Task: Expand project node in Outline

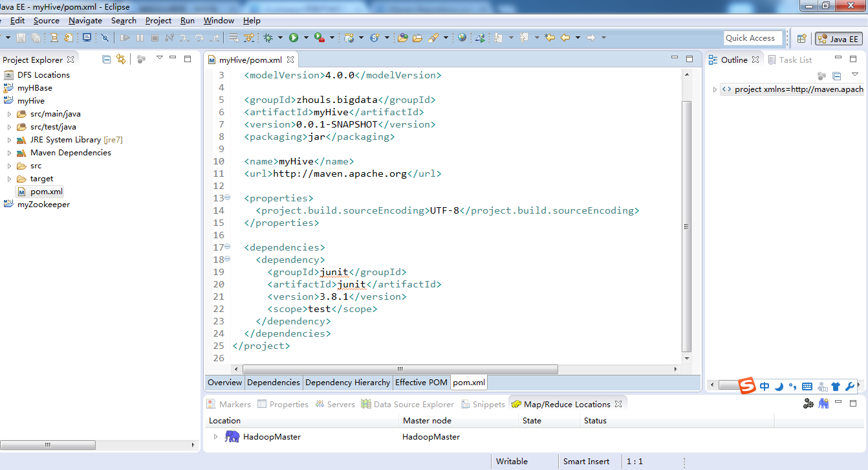Action: point(715,89)
